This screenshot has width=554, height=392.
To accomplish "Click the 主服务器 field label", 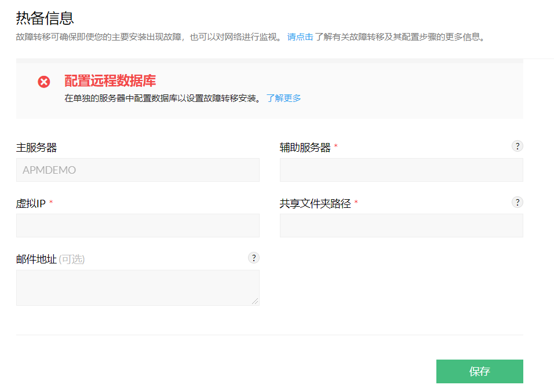I will pyautogui.click(x=36, y=148).
